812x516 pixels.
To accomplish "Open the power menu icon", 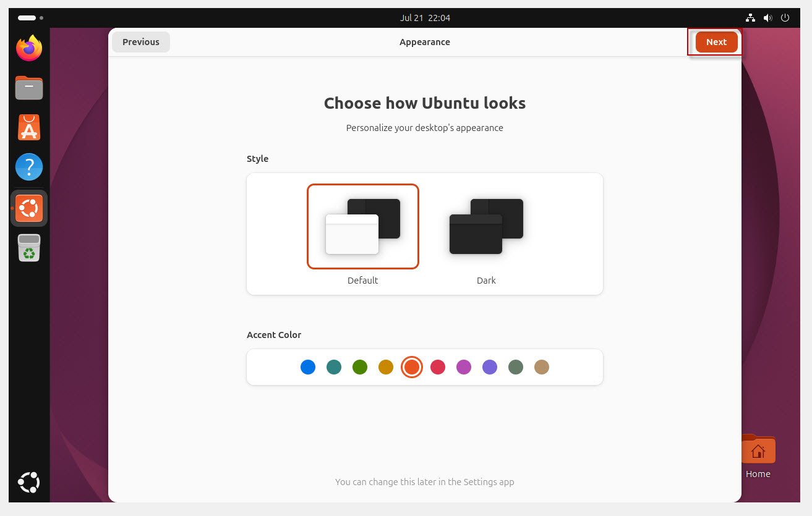I will [785, 18].
